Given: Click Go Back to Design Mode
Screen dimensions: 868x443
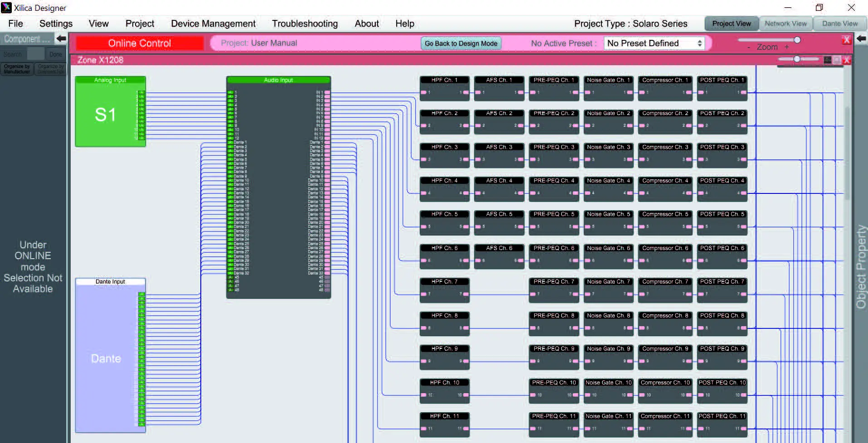Looking at the screenshot, I should pos(461,43).
